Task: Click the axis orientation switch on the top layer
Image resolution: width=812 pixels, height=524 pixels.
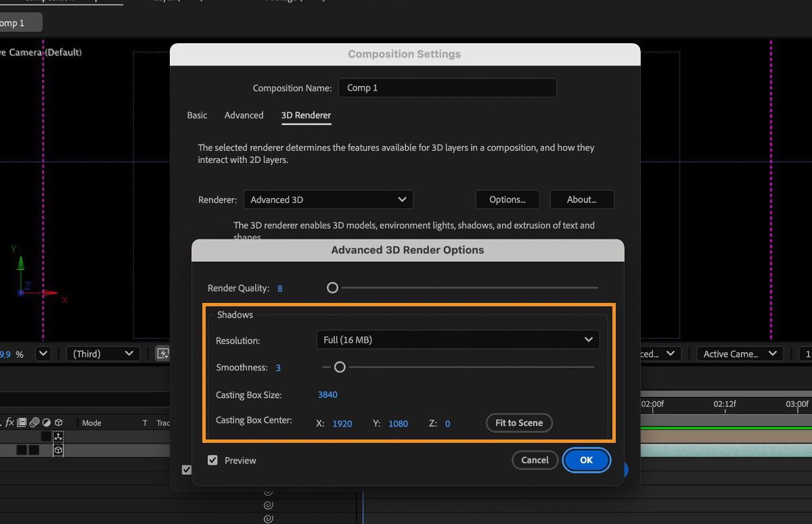Action: pyautogui.click(x=58, y=436)
